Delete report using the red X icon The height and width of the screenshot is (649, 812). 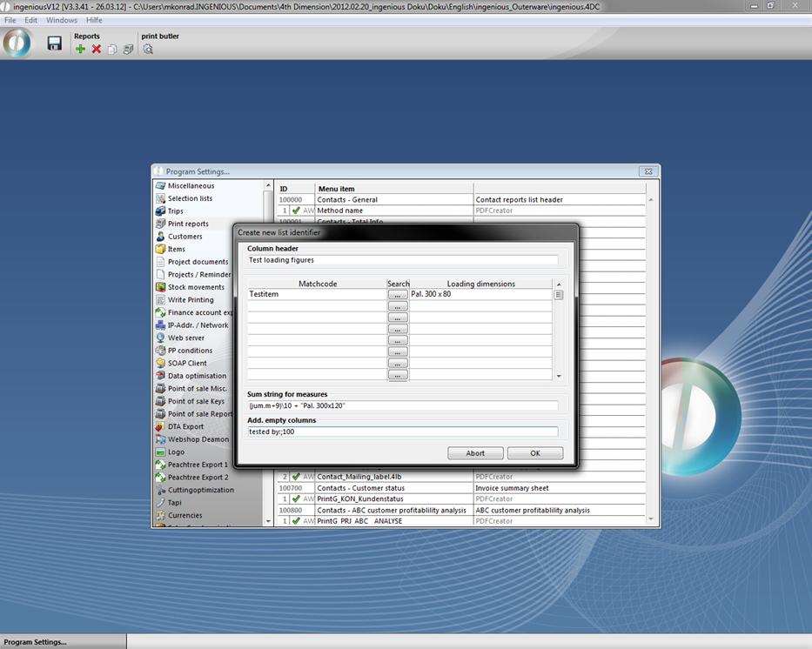coord(97,50)
